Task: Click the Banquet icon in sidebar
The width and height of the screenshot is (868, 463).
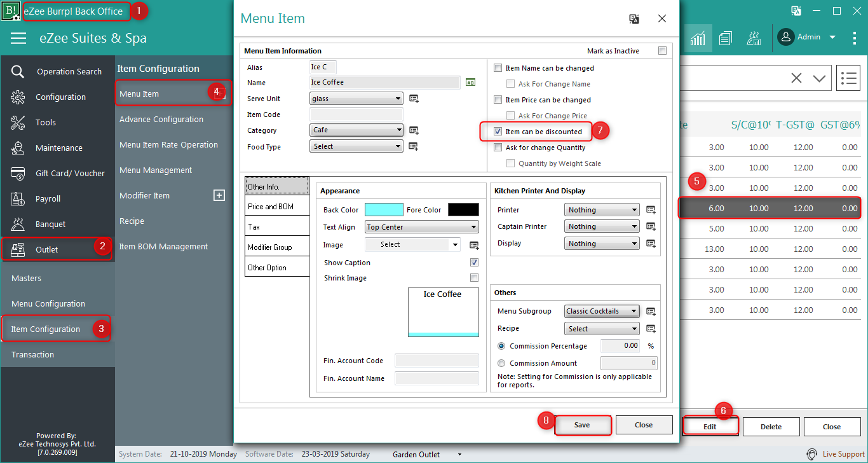Action: (x=18, y=224)
